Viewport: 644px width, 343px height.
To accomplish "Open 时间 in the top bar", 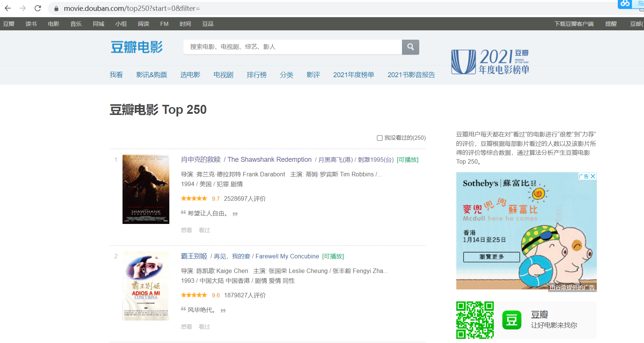I will point(185,24).
